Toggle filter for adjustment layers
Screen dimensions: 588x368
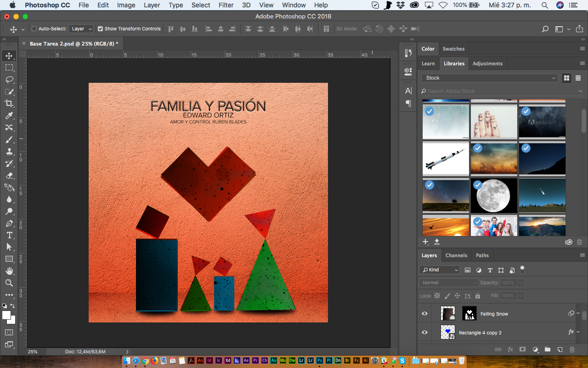pyautogui.click(x=479, y=270)
